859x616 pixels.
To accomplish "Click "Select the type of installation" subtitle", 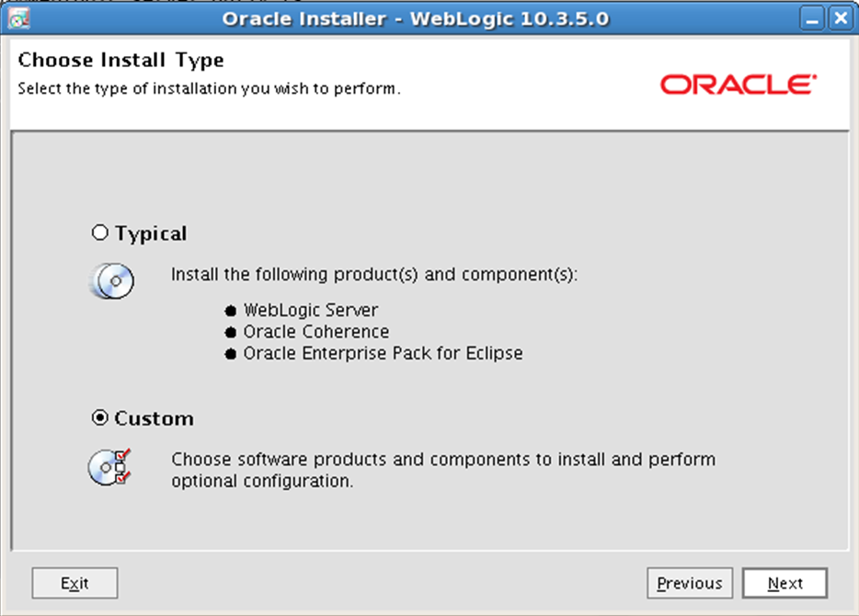I will (x=210, y=88).
